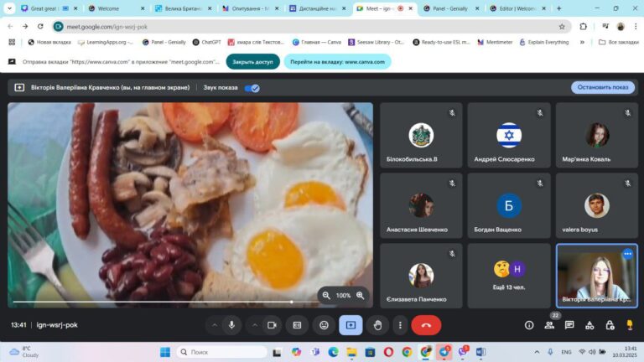This screenshot has width=644, height=362.
Task: Open Seesaw Library bookmark
Action: click(377, 42)
